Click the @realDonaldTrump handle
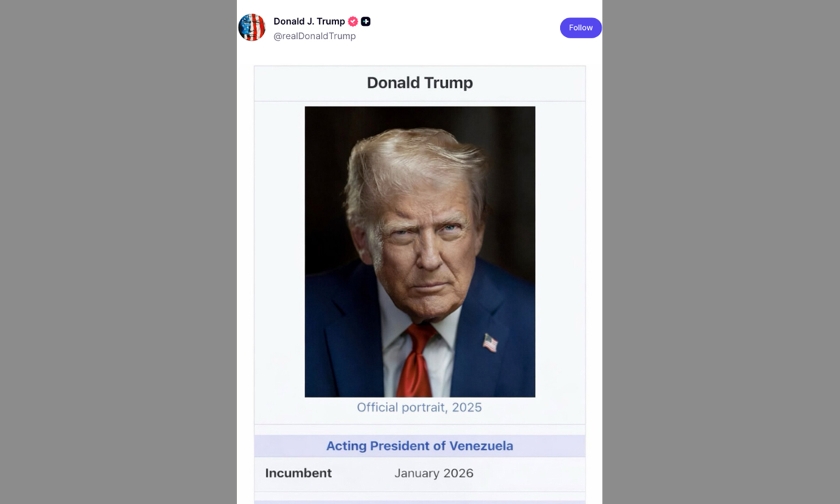This screenshot has height=504, width=840. [315, 36]
